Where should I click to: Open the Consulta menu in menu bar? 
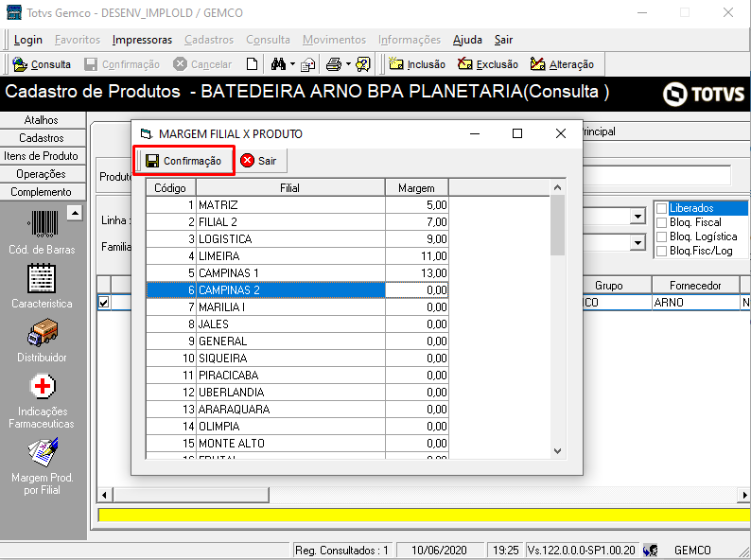pos(269,40)
